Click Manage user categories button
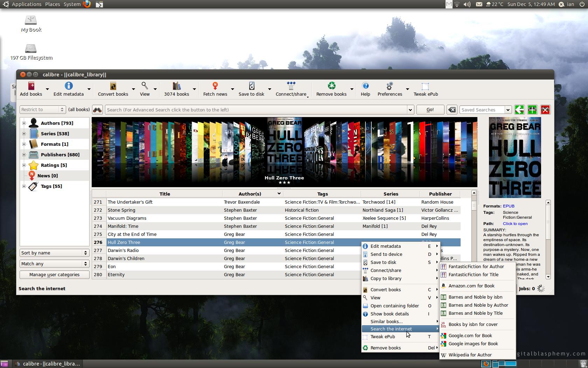The height and width of the screenshot is (368, 588). 54,274
